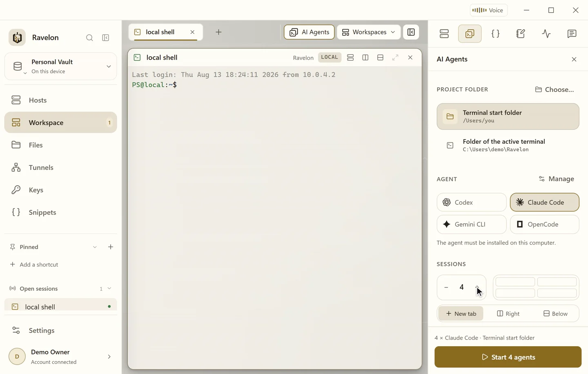The image size is (588, 374).
Task: Open the chat message icon in right toolbar
Action: tap(572, 34)
